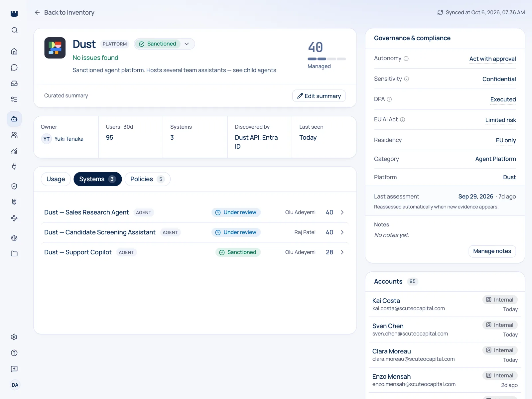This screenshot has height=399, width=532.
Task: Change the Sensitivity value Confidential
Action: [x=499, y=79]
